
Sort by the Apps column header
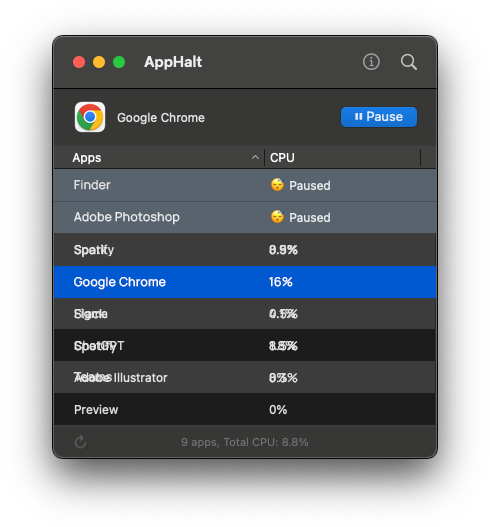159,158
